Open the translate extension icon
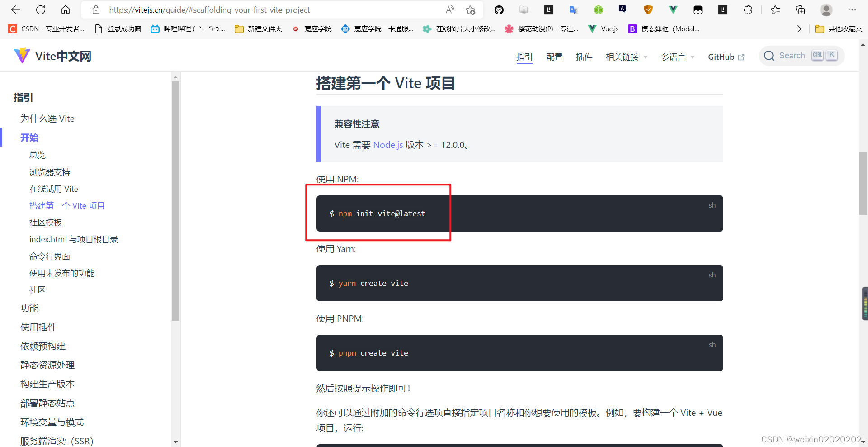 point(573,10)
